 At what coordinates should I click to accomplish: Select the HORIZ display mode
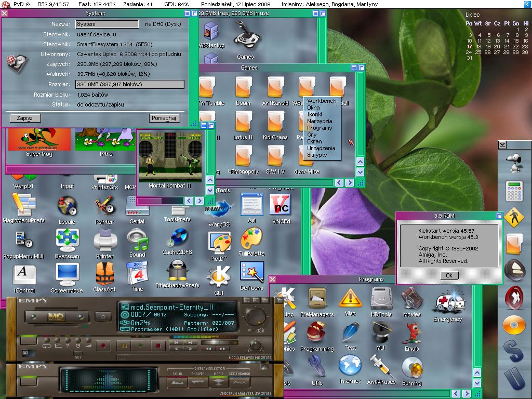click(219, 383)
